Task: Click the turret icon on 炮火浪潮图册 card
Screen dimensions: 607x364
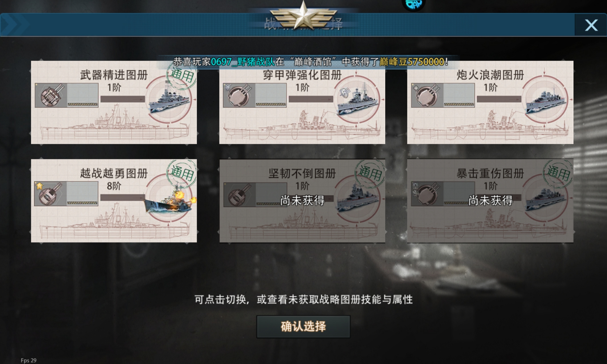Action: click(427, 95)
